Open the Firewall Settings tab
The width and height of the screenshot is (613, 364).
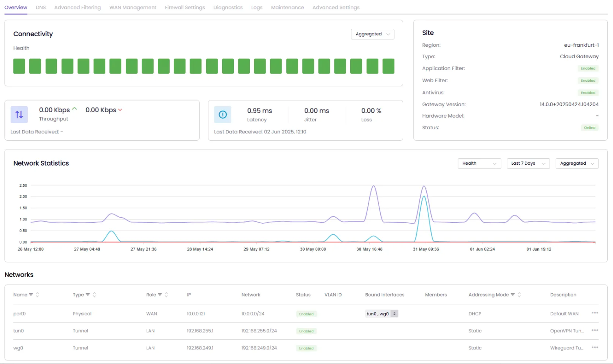pyautogui.click(x=185, y=7)
